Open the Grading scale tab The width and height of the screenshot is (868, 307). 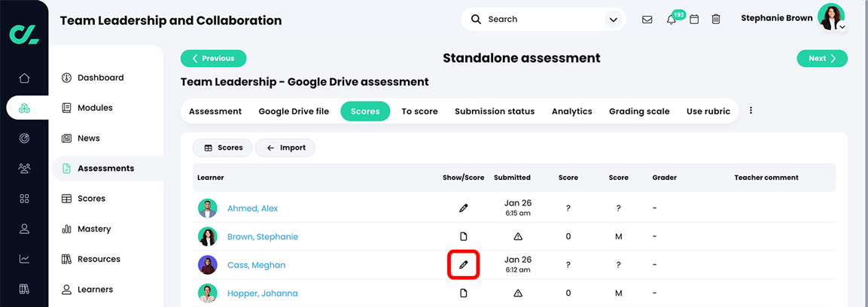[x=639, y=111]
